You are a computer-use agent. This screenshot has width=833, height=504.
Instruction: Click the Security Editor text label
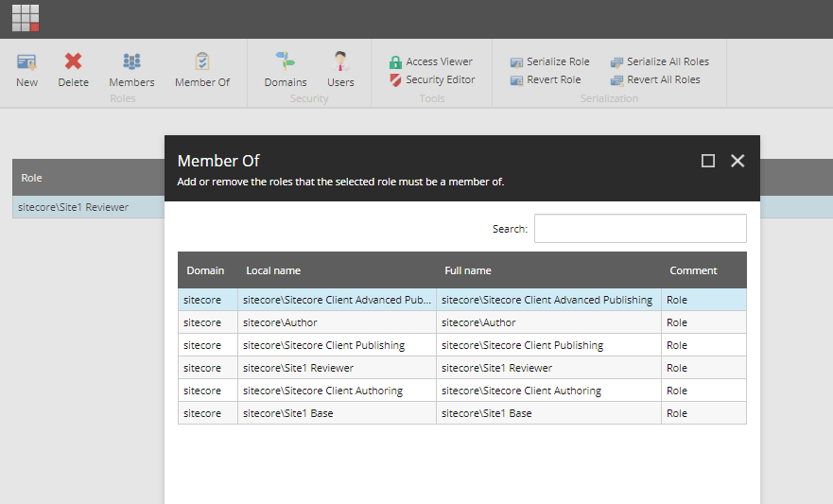click(441, 79)
